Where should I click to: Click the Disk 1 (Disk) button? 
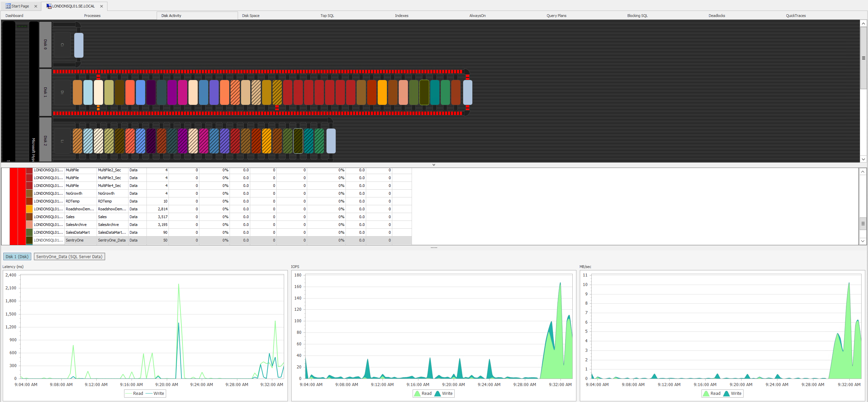(x=17, y=256)
